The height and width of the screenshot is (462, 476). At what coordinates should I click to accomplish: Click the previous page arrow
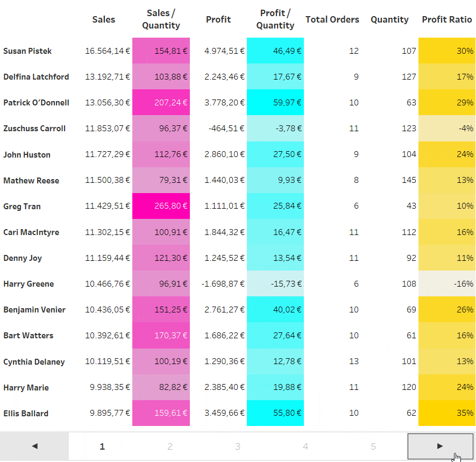[x=34, y=446]
